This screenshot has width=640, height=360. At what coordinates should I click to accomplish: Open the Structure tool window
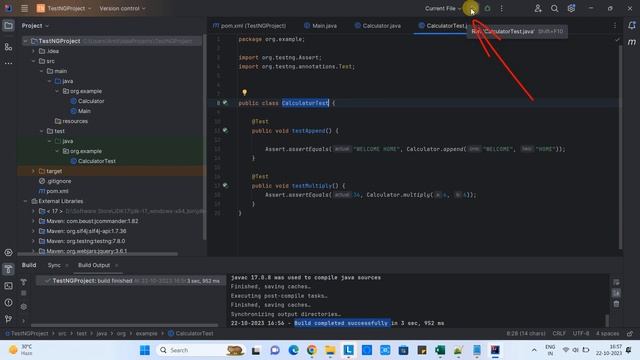click(x=8, y=47)
